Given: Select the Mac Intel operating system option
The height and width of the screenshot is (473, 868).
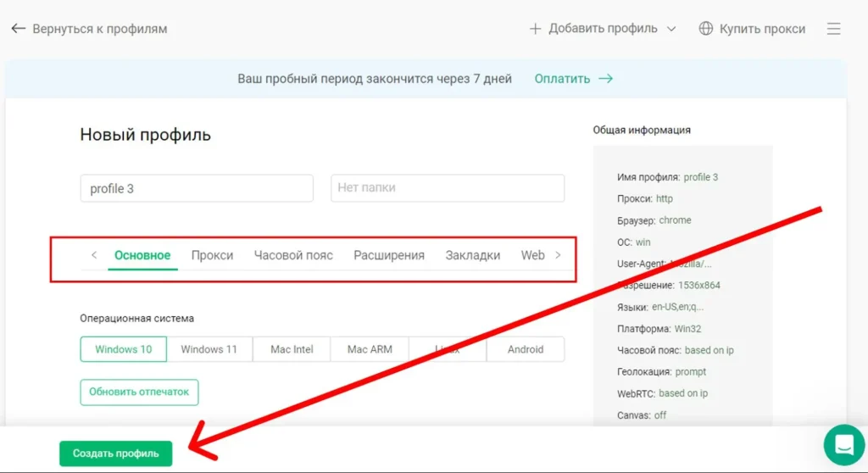Looking at the screenshot, I should click(x=292, y=349).
